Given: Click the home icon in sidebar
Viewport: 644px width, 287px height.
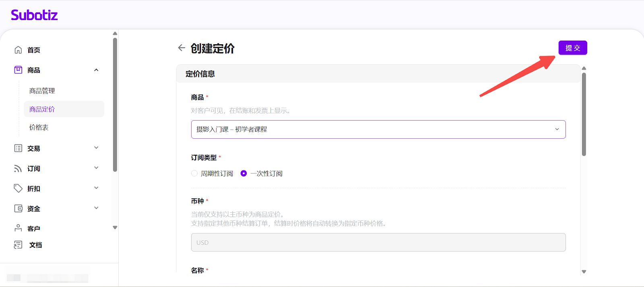Looking at the screenshot, I should pyautogui.click(x=18, y=50).
